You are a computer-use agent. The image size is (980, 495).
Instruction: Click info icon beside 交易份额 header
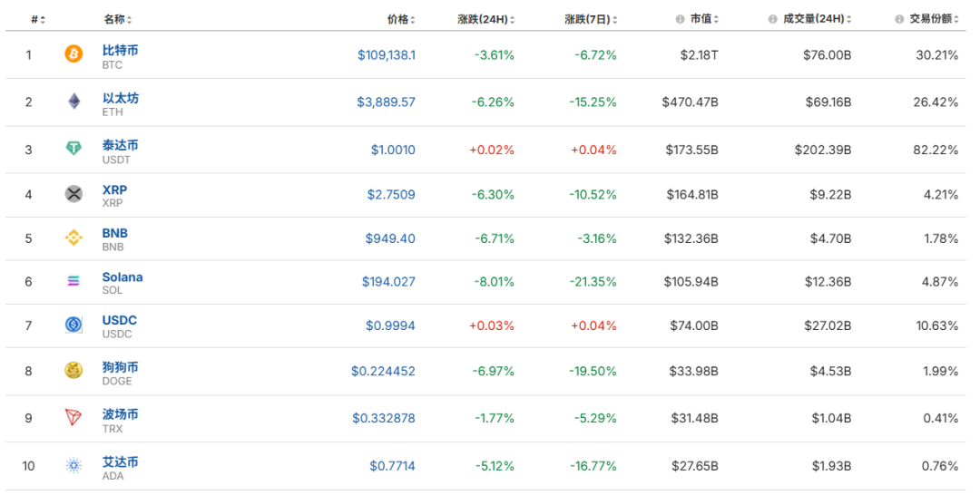[x=898, y=19]
